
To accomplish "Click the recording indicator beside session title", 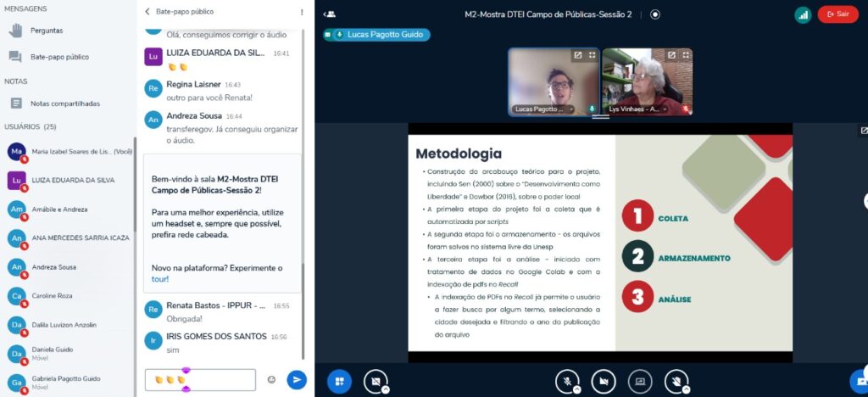I will [654, 14].
